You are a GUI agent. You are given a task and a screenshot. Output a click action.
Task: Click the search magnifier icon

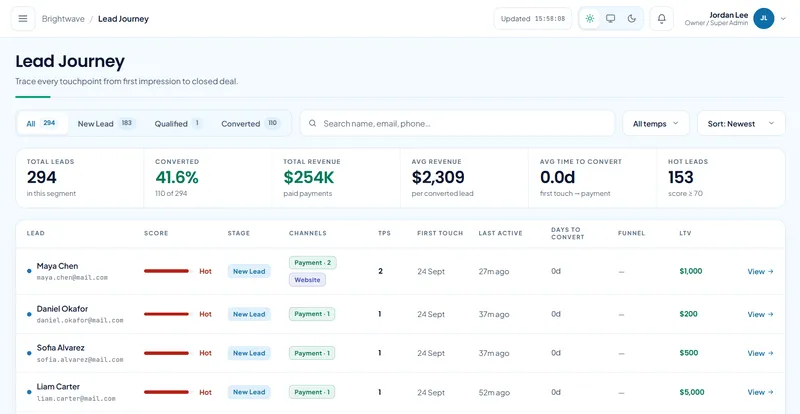tap(313, 124)
